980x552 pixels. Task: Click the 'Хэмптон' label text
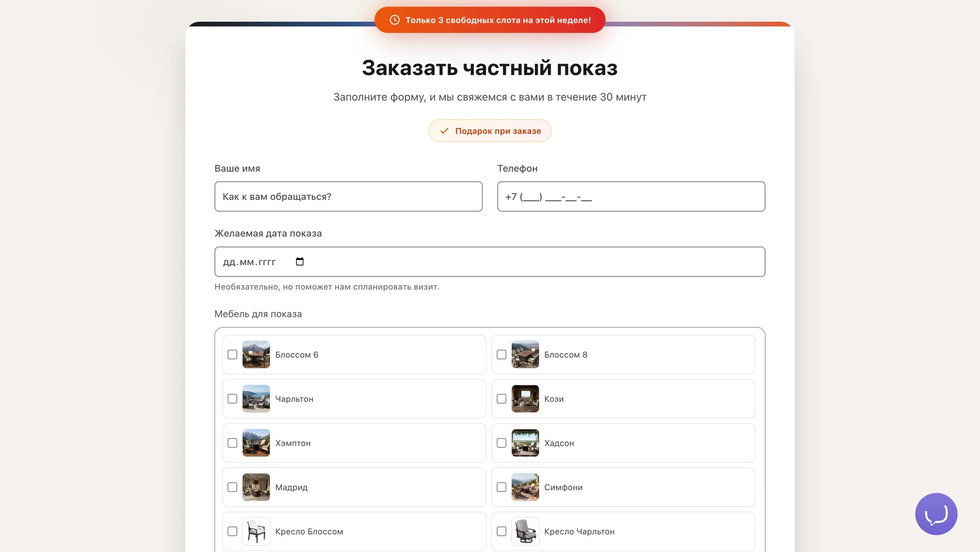[293, 443]
